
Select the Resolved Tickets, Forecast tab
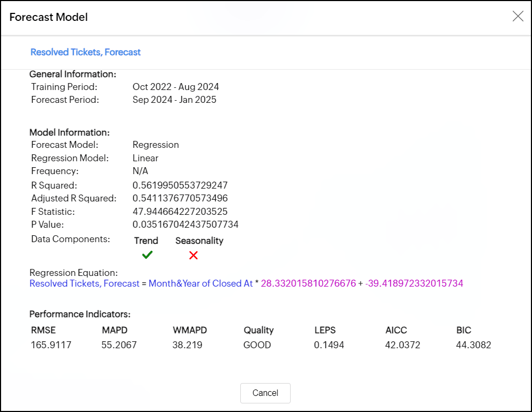pos(86,52)
